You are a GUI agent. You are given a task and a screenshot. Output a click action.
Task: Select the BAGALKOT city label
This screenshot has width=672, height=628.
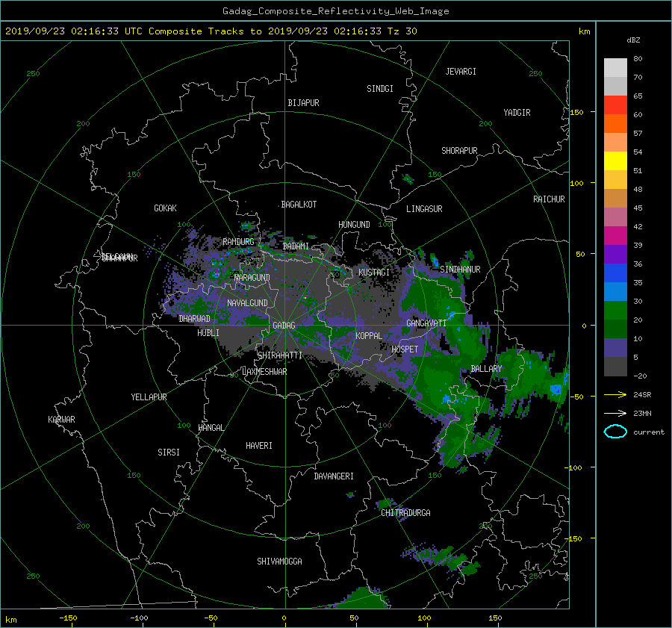pyautogui.click(x=299, y=205)
